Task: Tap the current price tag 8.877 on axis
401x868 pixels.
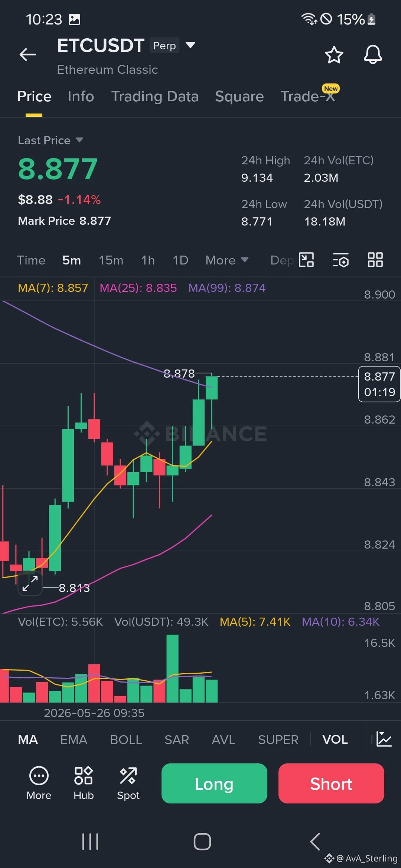Action: click(x=379, y=384)
